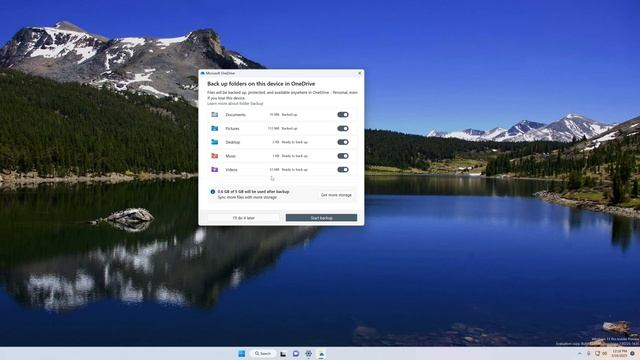Click 'Ready to back up' in Music row
The width and height of the screenshot is (640, 360).
(295, 156)
